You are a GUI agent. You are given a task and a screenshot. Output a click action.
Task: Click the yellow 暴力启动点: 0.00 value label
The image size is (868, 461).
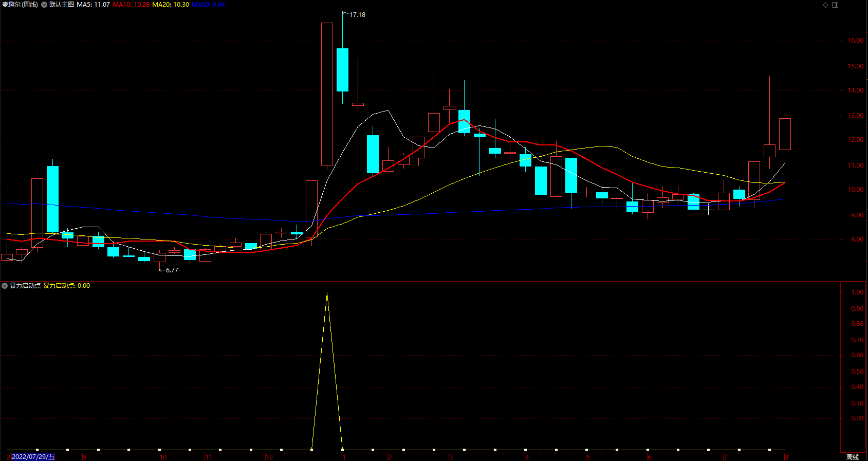tap(66, 286)
